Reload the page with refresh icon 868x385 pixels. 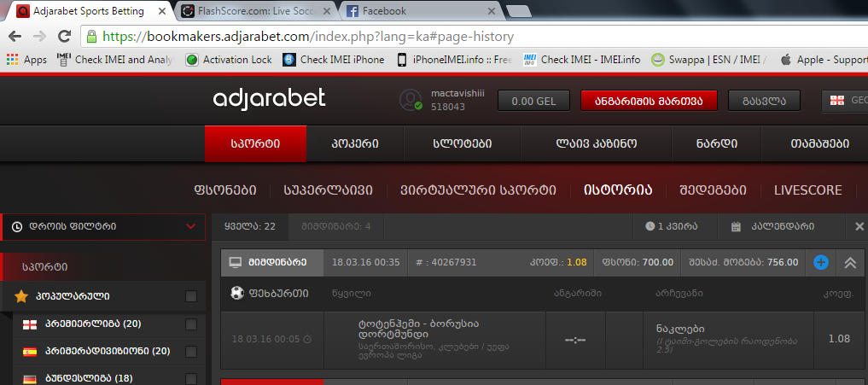tap(64, 37)
